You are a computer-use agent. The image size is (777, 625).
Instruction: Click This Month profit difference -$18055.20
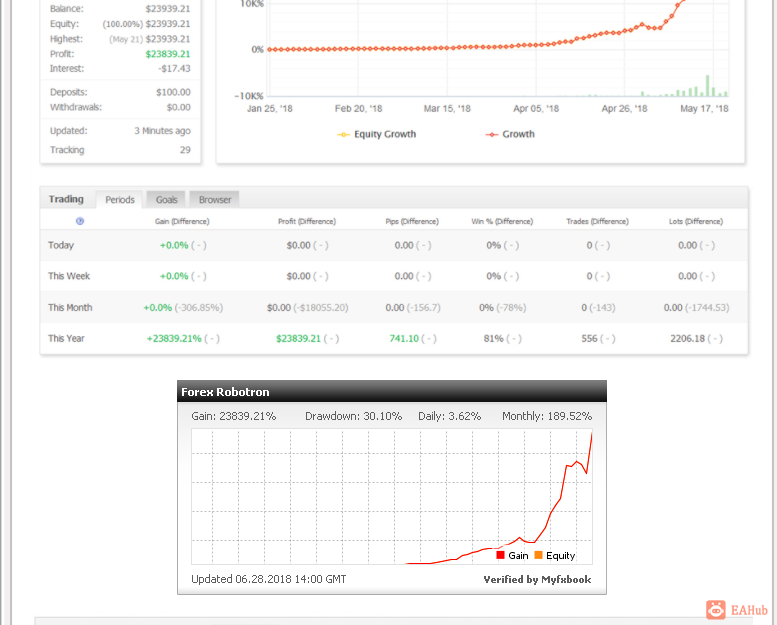tap(321, 308)
